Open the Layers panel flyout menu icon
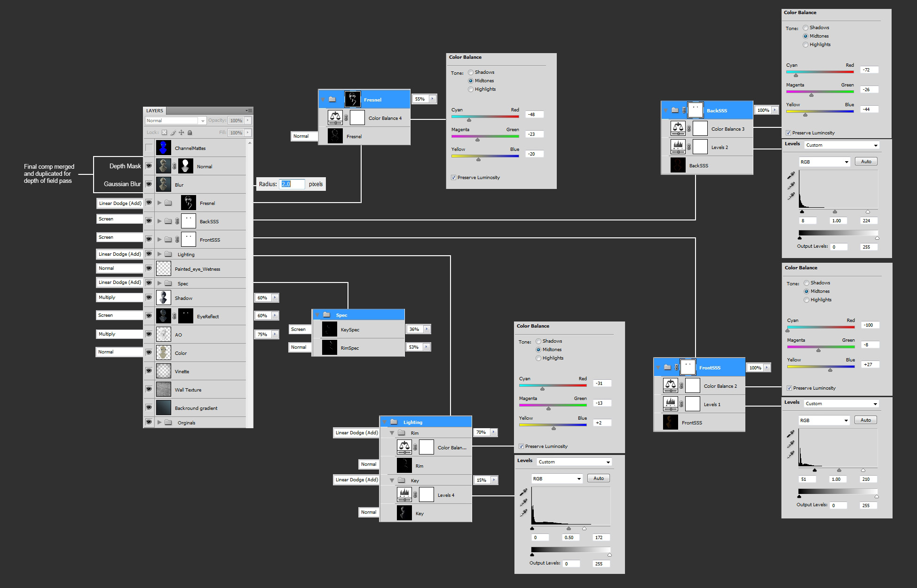The height and width of the screenshot is (588, 917). 249,110
